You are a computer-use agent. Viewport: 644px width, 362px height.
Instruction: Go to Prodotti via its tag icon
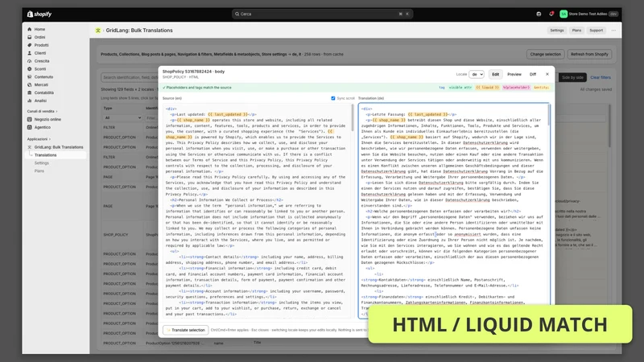tap(30, 45)
